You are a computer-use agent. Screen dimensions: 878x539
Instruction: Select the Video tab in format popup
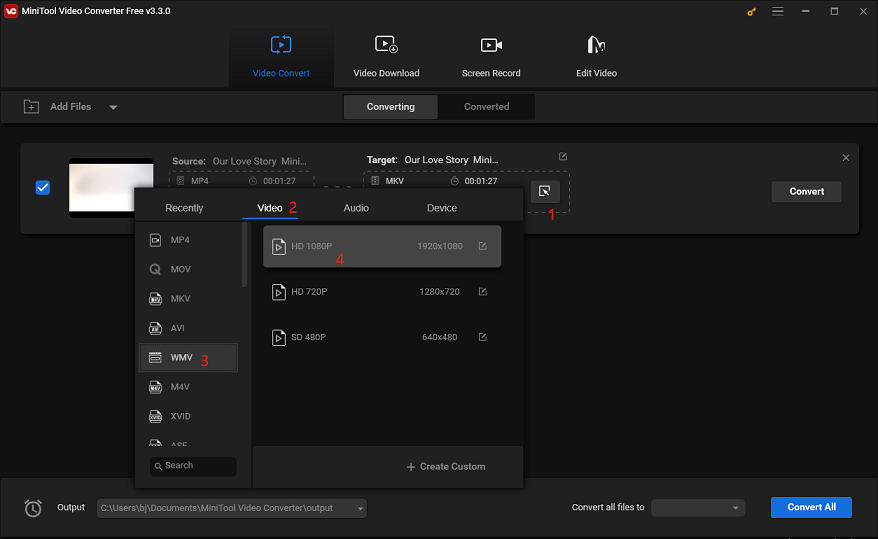(x=270, y=208)
